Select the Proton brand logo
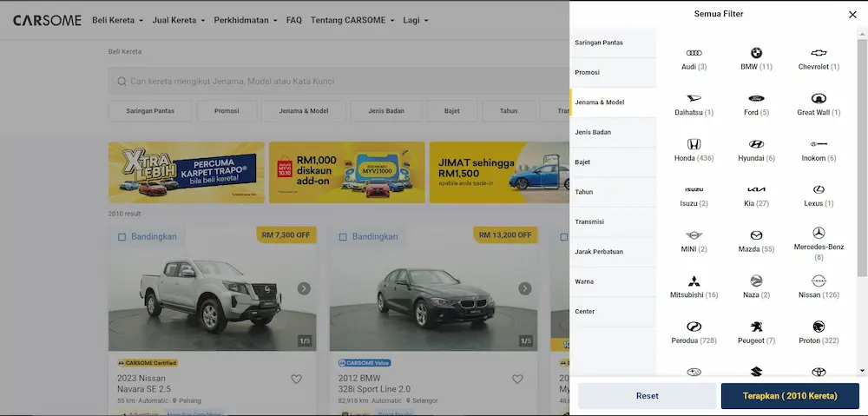868x416 pixels. [819, 327]
